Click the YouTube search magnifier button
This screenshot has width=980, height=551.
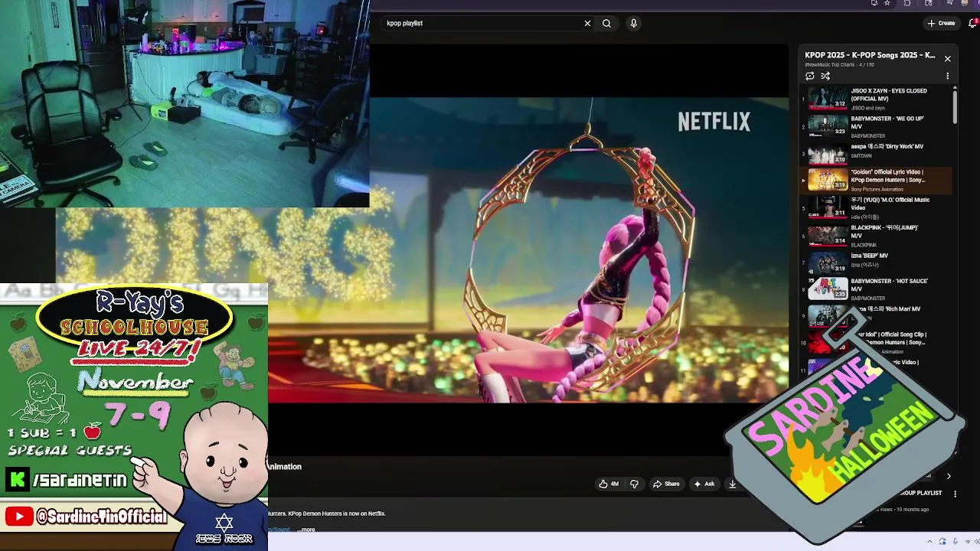click(606, 23)
